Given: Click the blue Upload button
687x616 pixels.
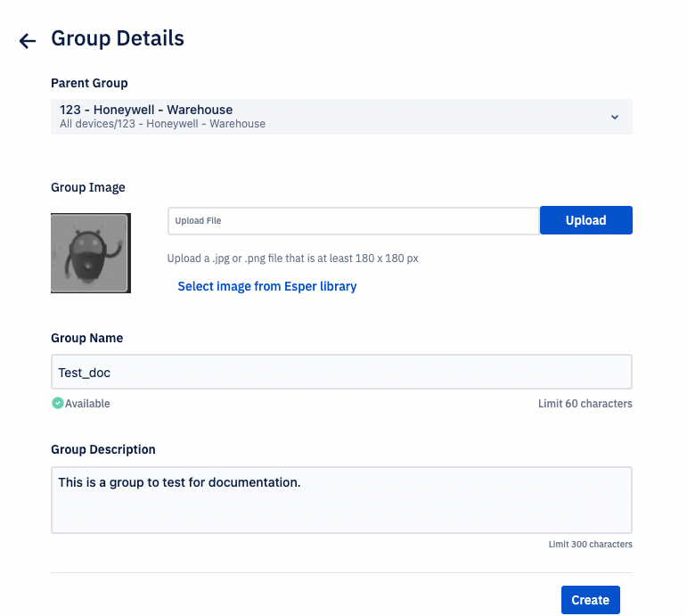Looking at the screenshot, I should pos(585,220).
